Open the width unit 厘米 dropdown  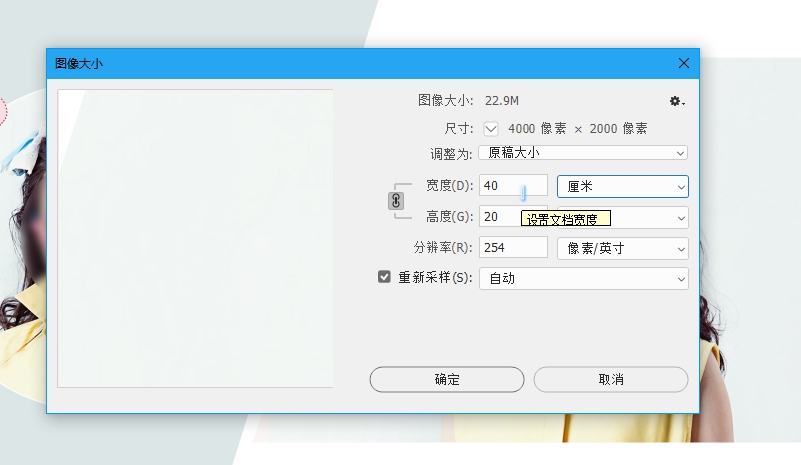tap(623, 187)
